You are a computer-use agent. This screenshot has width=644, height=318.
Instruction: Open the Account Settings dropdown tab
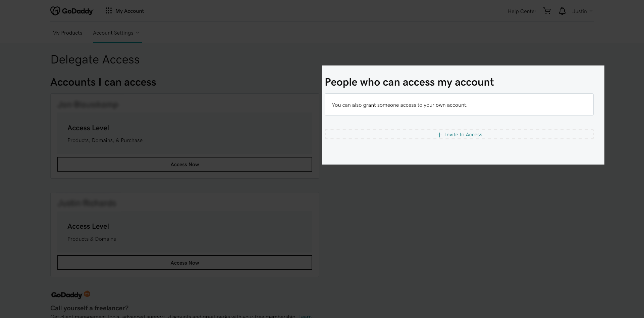[113, 33]
